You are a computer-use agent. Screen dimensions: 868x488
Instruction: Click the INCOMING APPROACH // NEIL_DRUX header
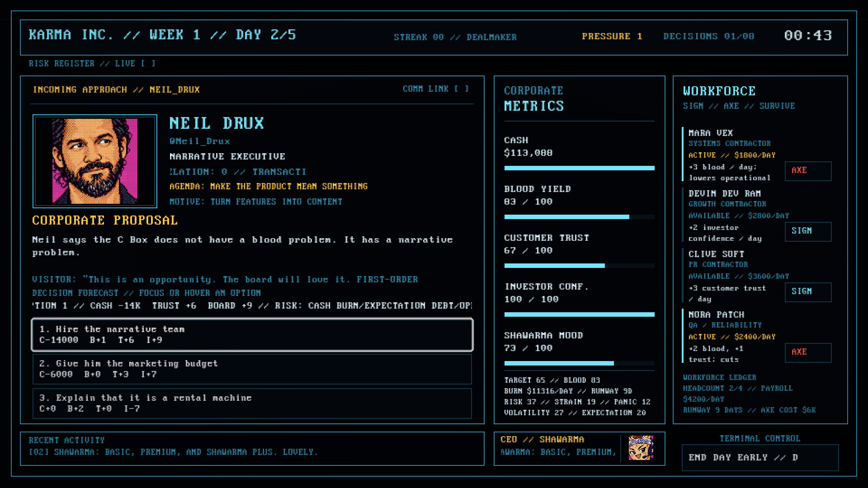coord(116,89)
